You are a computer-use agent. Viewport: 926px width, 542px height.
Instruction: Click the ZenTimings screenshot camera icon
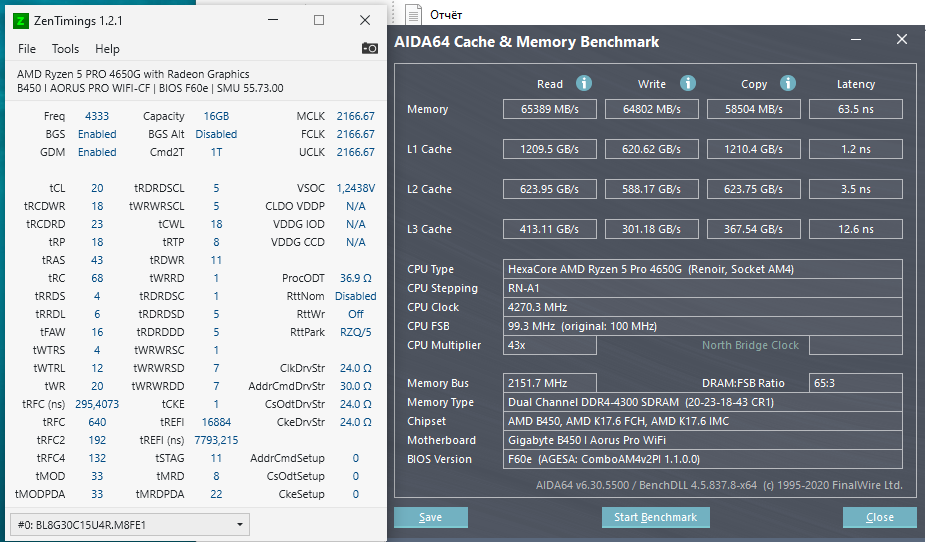(370, 48)
